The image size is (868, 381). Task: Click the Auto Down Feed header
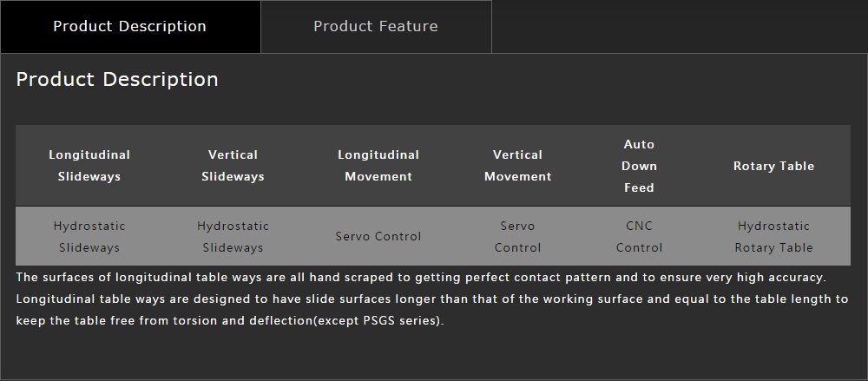(x=639, y=166)
